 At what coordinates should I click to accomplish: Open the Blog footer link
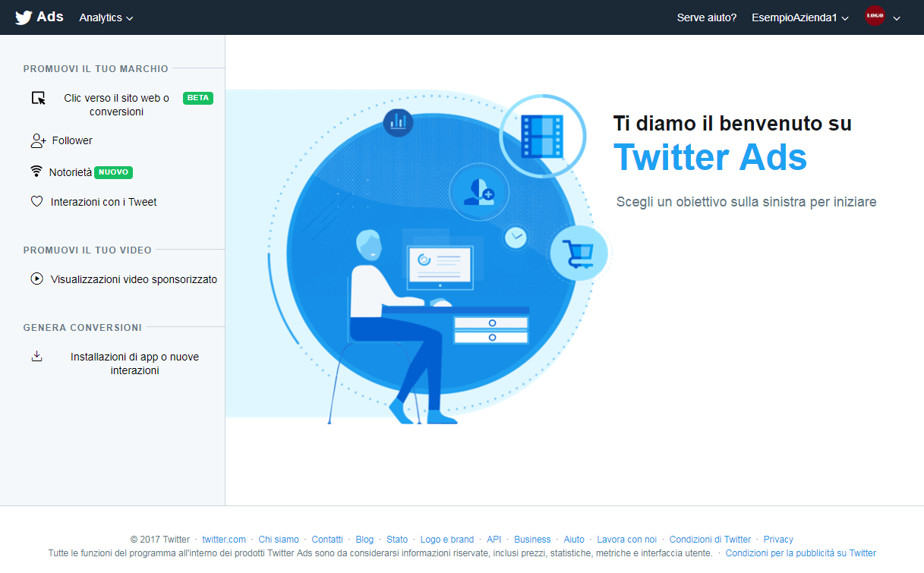[x=364, y=540]
